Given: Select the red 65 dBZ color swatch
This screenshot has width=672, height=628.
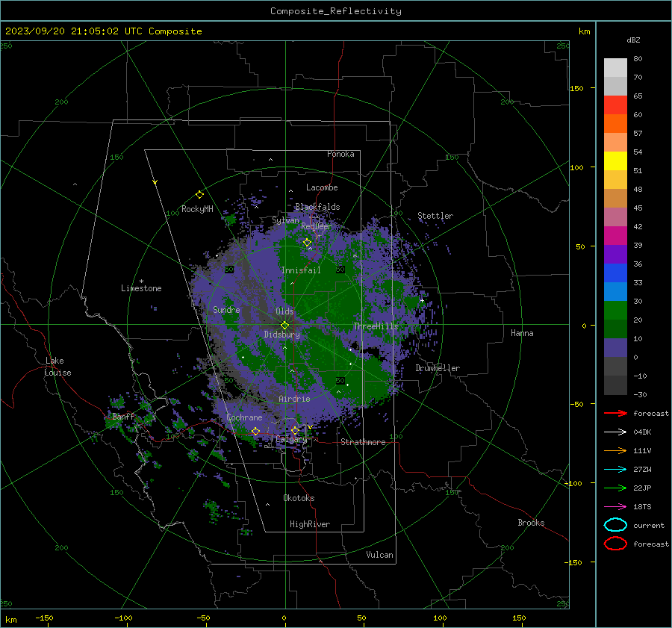Looking at the screenshot, I should (x=615, y=105).
